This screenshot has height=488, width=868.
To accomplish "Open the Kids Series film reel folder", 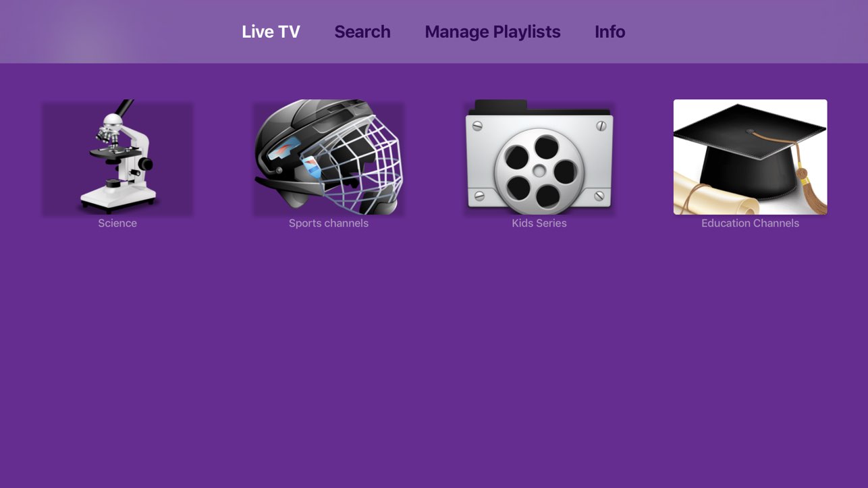I will click(x=539, y=158).
